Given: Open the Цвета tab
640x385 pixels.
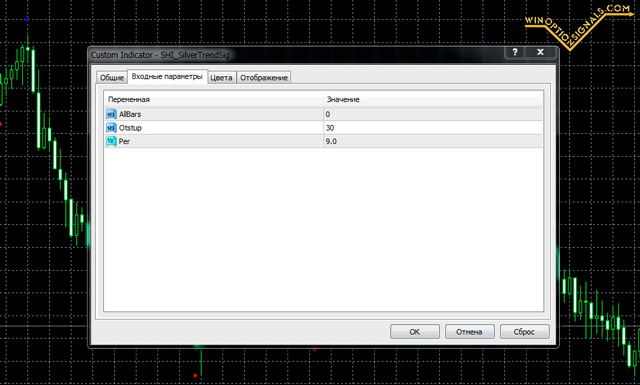Looking at the screenshot, I should pyautogui.click(x=222, y=78).
